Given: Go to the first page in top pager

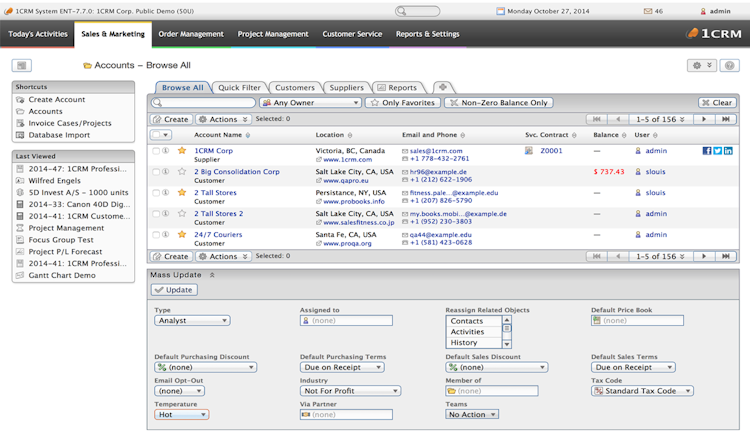Looking at the screenshot, I should coord(596,119).
